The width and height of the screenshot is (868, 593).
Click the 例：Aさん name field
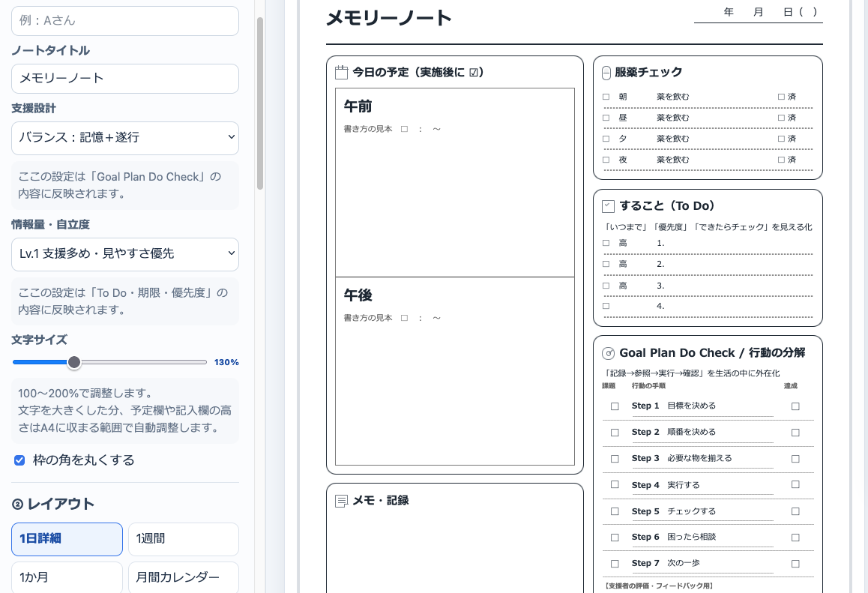click(125, 21)
